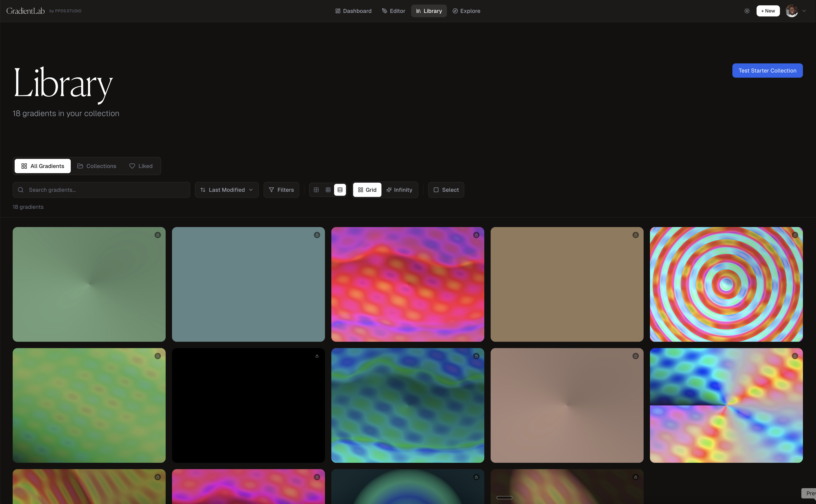Click the GradientLab logo
This screenshot has width=816, height=504.
[x=26, y=10]
